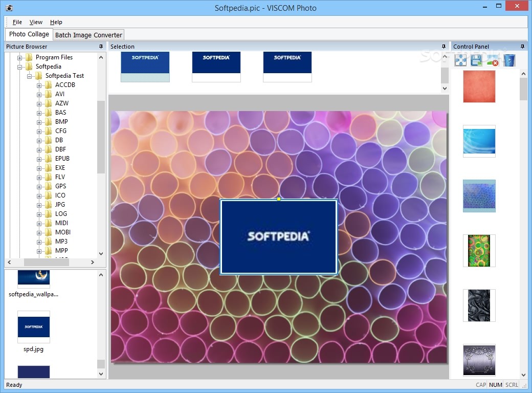
Task: Expand the FLV folder node
Action: pos(39,178)
